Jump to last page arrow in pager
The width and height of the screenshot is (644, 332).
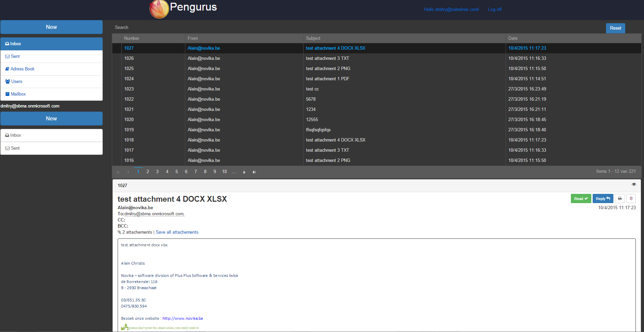(x=254, y=172)
